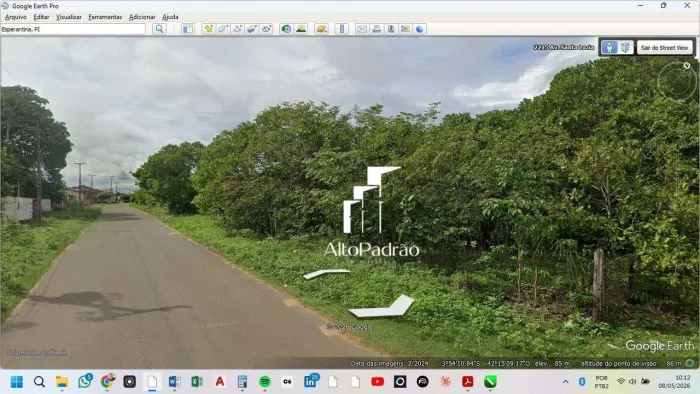Click the altitude do ponto de visão readout
The image size is (700, 394).
pyautogui.click(x=631, y=364)
